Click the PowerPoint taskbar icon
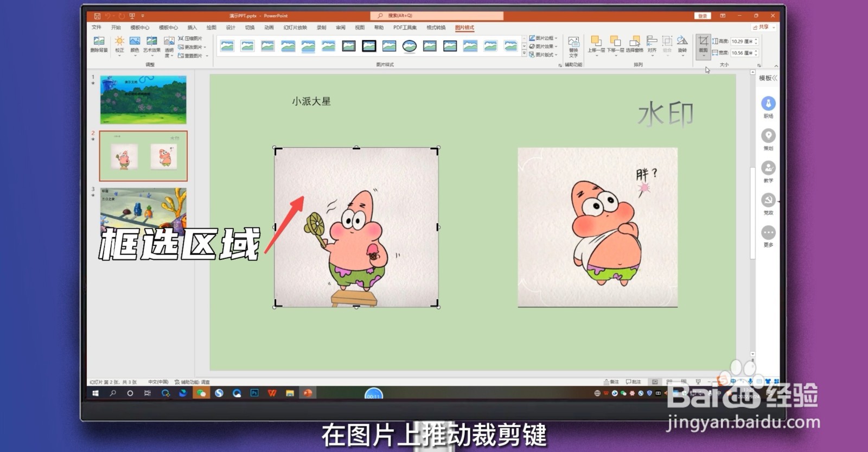 (x=308, y=393)
